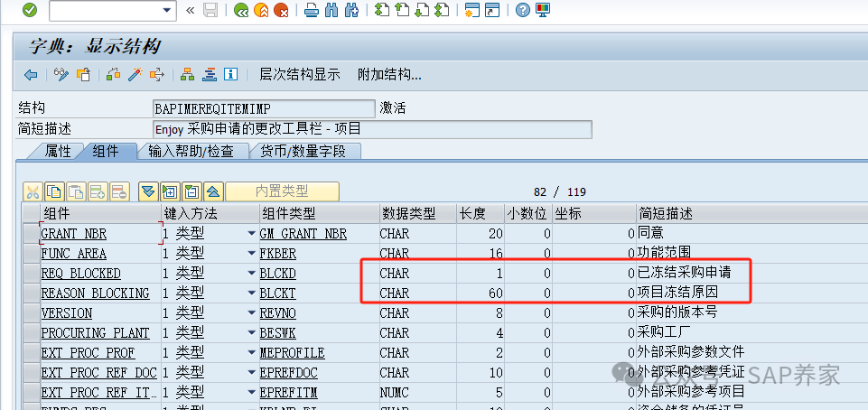The image size is (868, 410).
Task: Click the Find binoculars icon
Action: point(331,10)
